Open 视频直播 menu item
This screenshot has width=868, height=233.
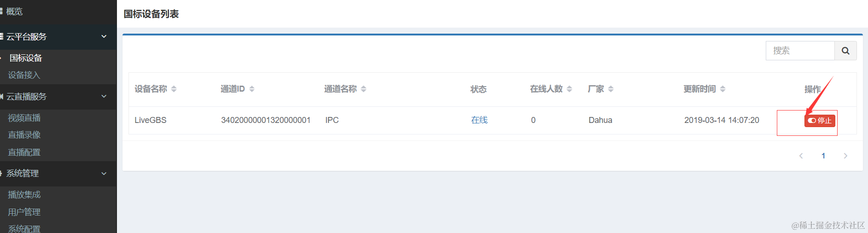tap(24, 118)
